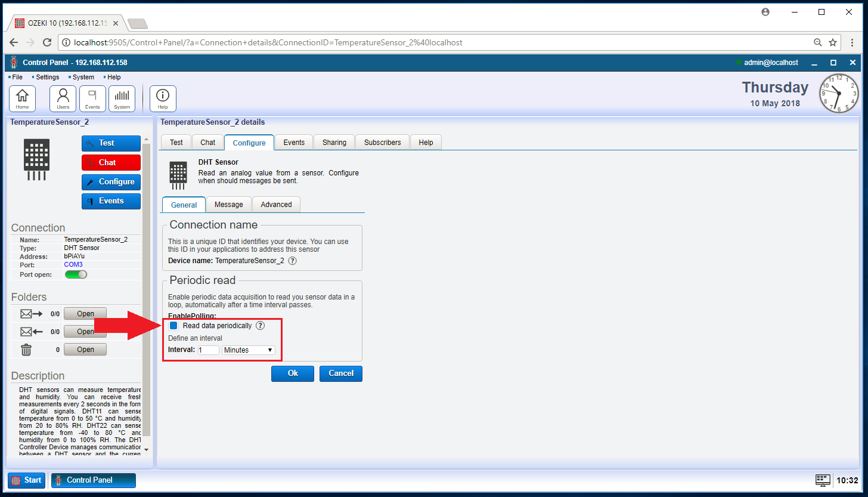This screenshot has height=497, width=868.
Task: Toggle the Port open switch
Action: pos(76,274)
